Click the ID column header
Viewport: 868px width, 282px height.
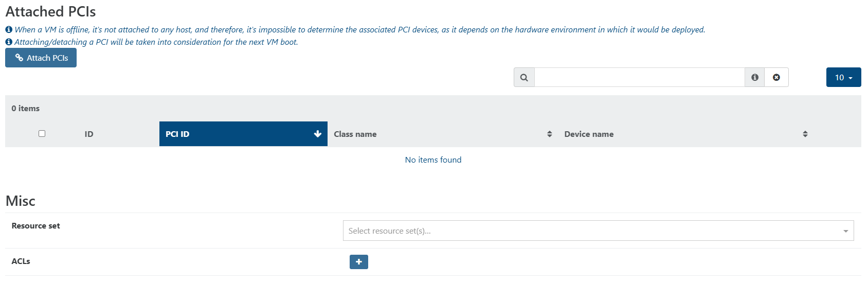point(89,134)
